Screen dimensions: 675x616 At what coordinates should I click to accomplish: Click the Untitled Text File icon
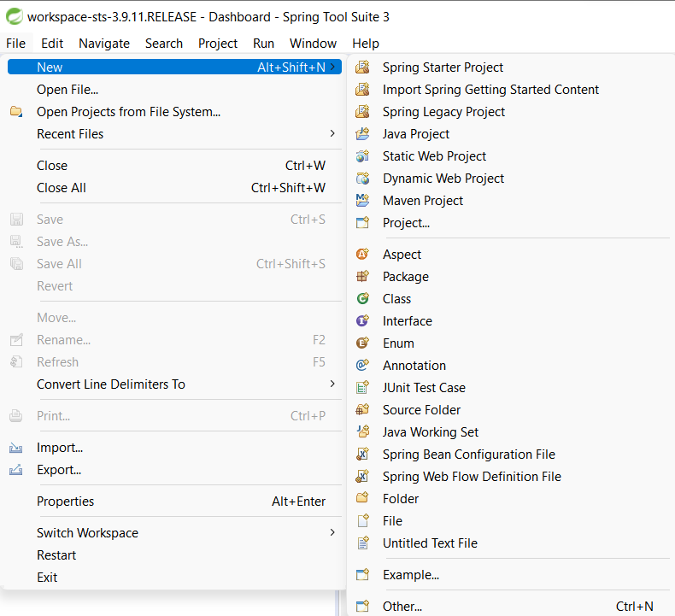pos(362,543)
